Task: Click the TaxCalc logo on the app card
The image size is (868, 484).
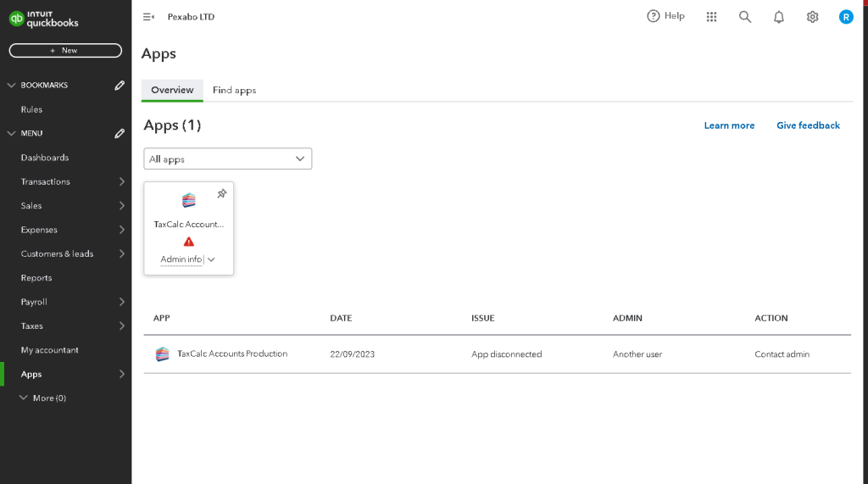Action: point(189,200)
